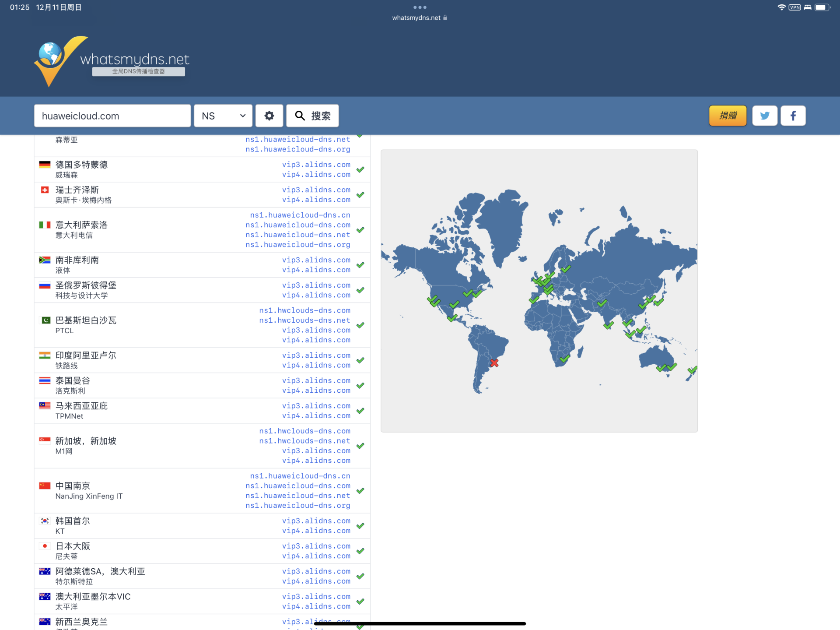Click the Pakistan flag icon
This screenshot has width=840, height=630.
(45, 320)
